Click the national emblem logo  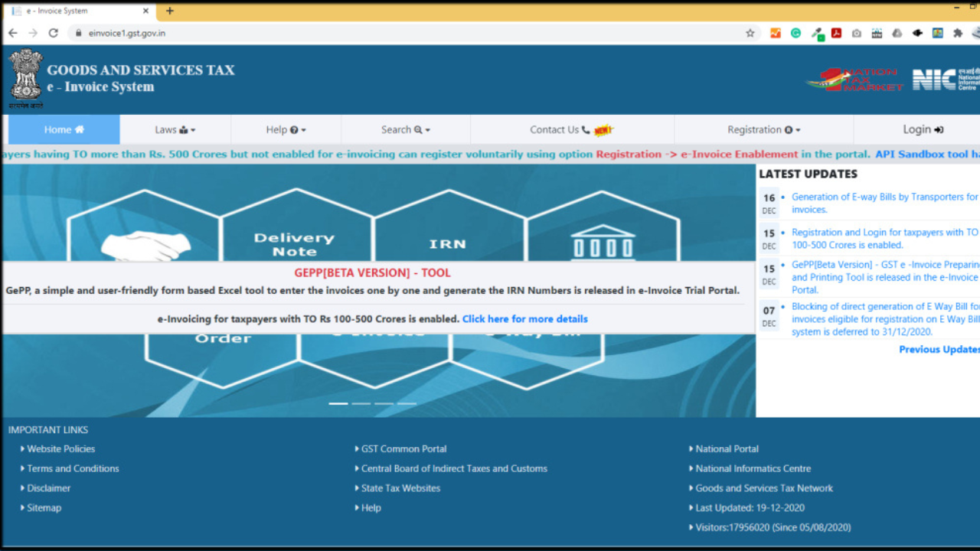(x=26, y=79)
